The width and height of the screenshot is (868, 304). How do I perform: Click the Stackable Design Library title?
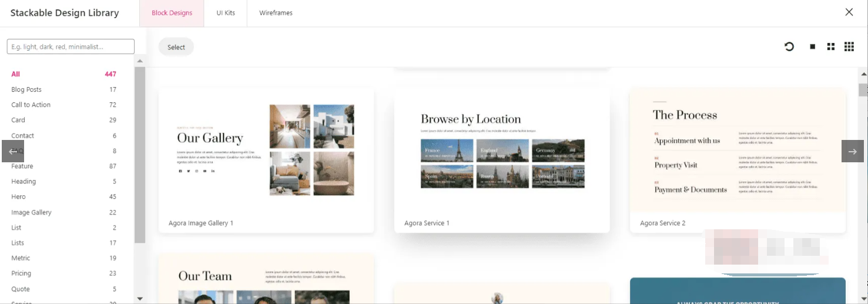pyautogui.click(x=65, y=13)
